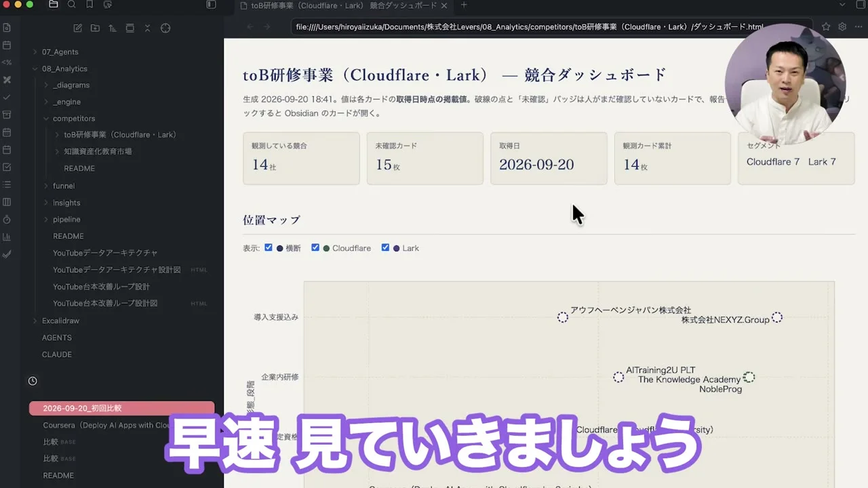
Task: Open the file explorer folder icon
Action: [x=54, y=5]
